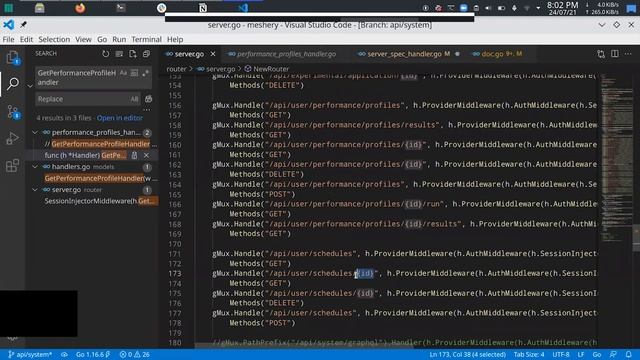The height and width of the screenshot is (360, 640).
Task: Click the api/system* branch indicator
Action: 30,354
